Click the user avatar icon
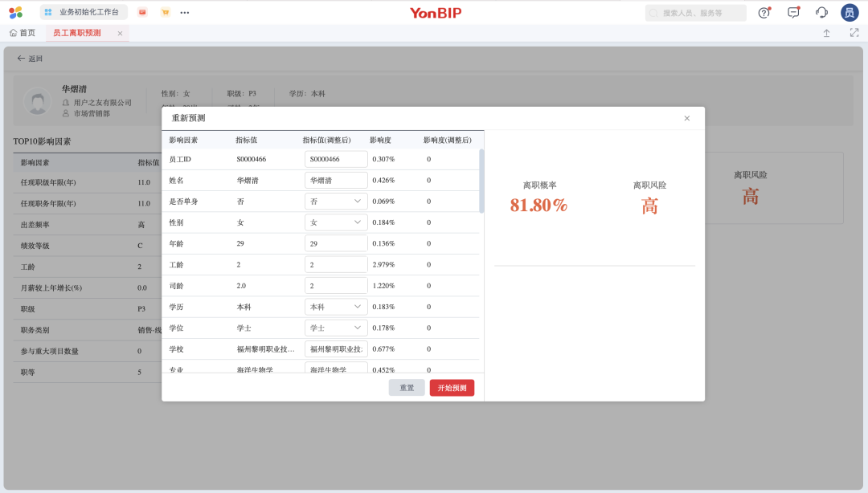Viewport: 868px width, 493px height. click(x=850, y=12)
